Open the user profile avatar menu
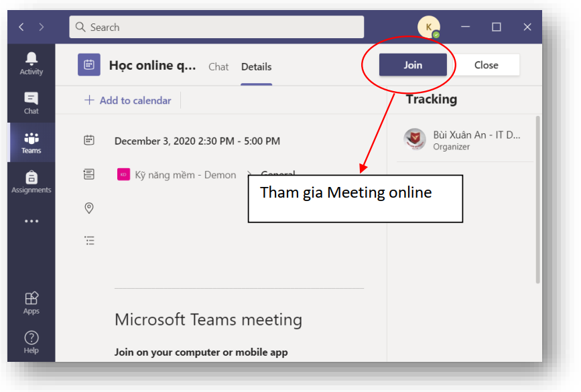This screenshot has width=581, height=392. [428, 27]
